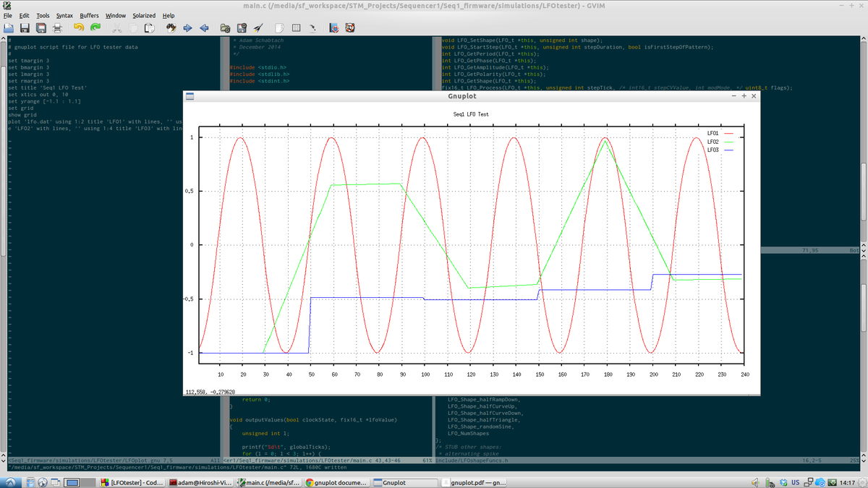
Task: Click the Save file floppy icon
Action: (25, 28)
